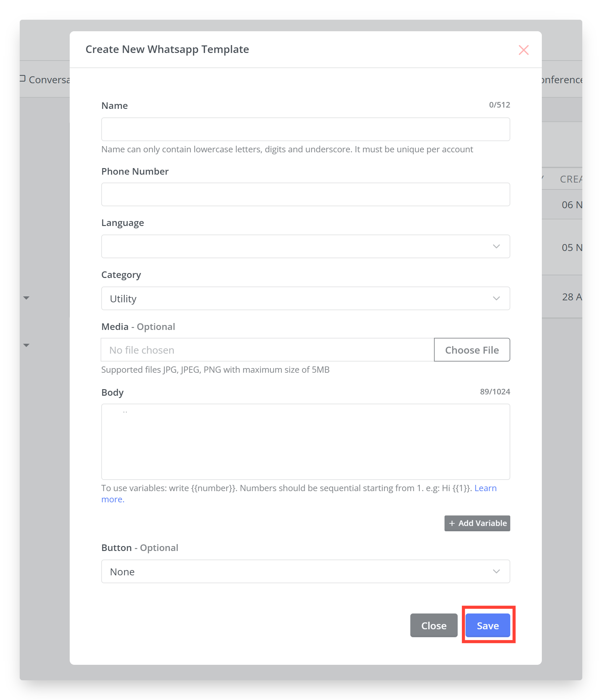Click the Language field chevron arrow
Viewport: 602px width, 700px height.
[496, 246]
